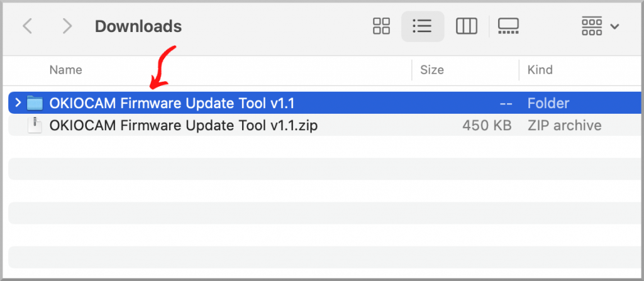Switch to icon grid view
644x281 pixels.
point(382,26)
